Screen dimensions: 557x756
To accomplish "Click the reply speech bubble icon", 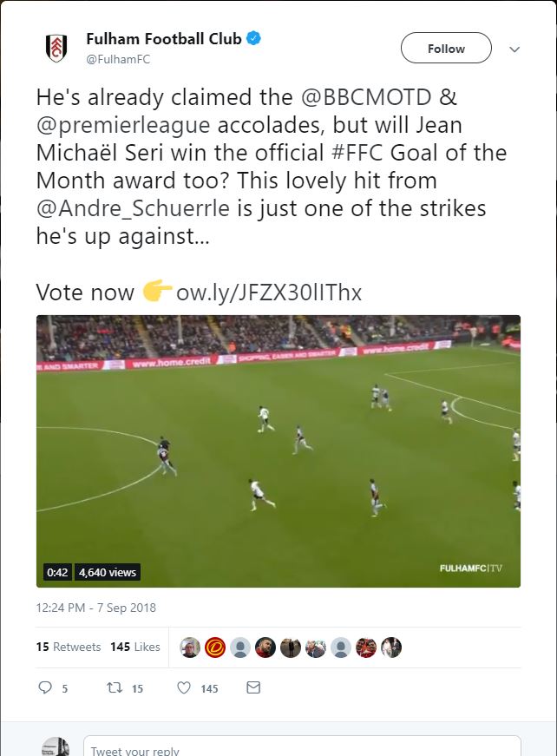I will point(45,687).
